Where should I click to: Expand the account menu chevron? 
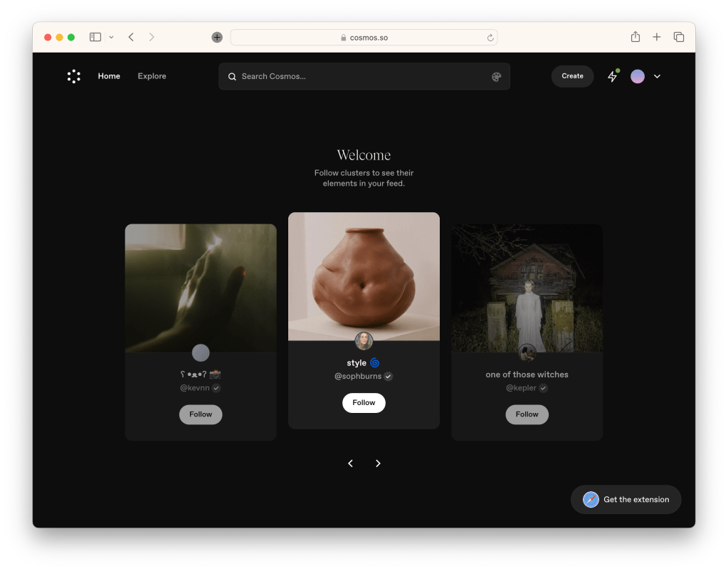click(x=657, y=76)
